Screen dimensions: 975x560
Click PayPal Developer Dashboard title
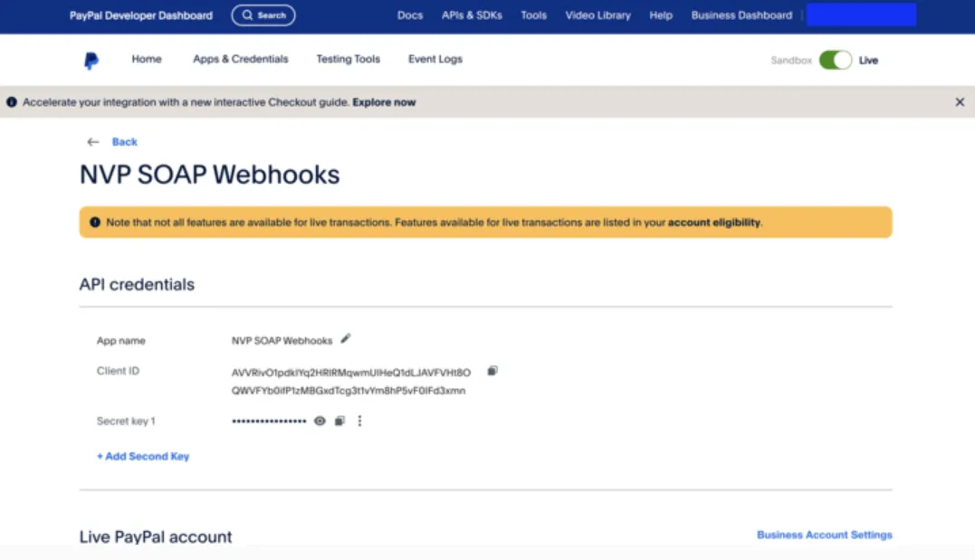140,15
